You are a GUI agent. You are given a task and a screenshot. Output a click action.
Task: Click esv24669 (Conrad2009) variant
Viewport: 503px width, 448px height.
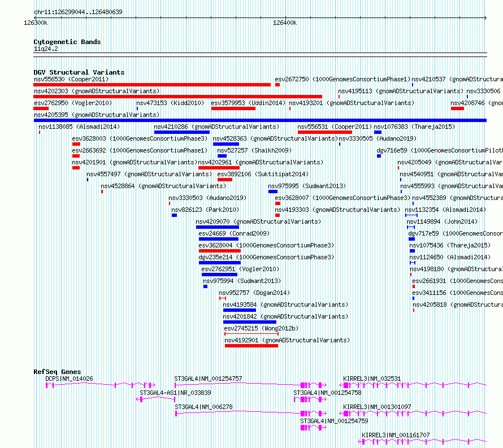pyautogui.click(x=234, y=233)
